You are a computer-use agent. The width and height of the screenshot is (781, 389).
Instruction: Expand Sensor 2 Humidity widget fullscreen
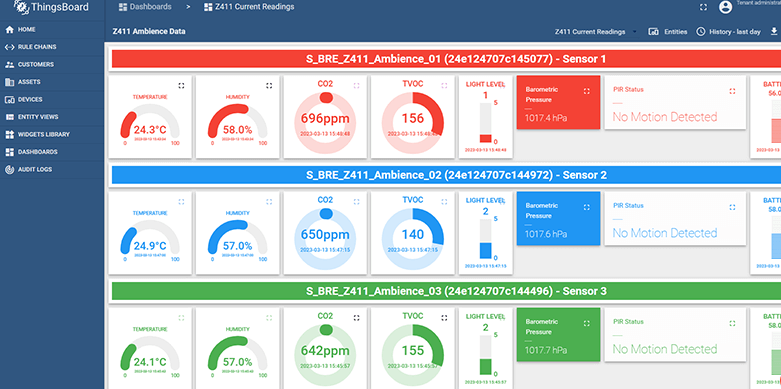click(269, 202)
